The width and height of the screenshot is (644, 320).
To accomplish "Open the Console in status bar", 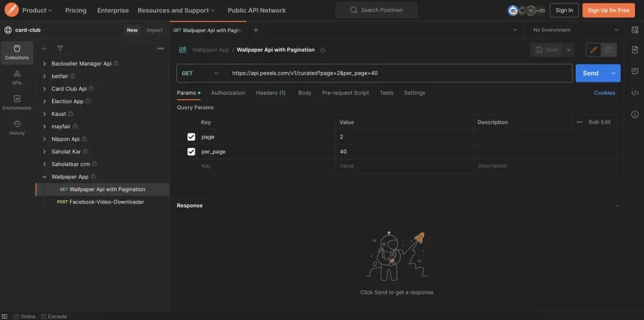I will (x=54, y=316).
